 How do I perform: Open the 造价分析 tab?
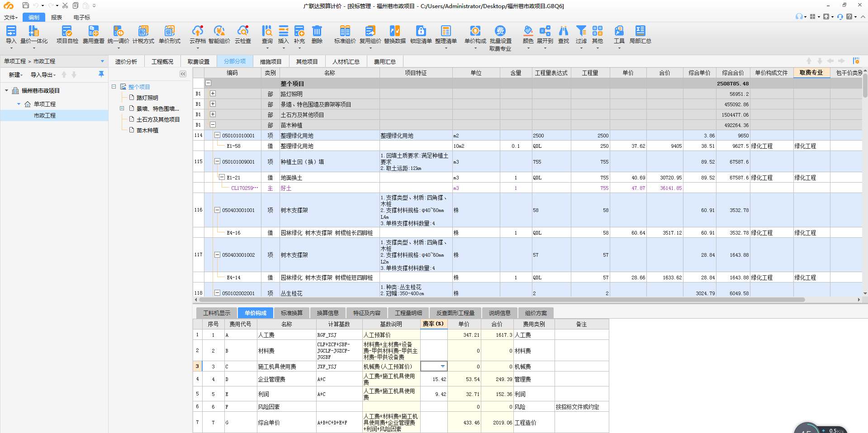(x=126, y=61)
